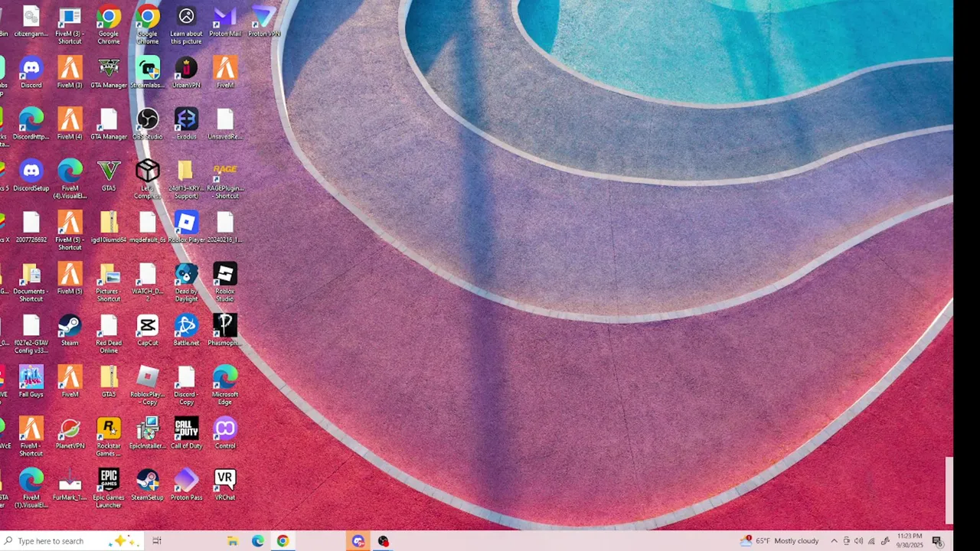Launch Discord from its desktop shortcut
The width and height of the screenshot is (980, 551).
pos(31,73)
